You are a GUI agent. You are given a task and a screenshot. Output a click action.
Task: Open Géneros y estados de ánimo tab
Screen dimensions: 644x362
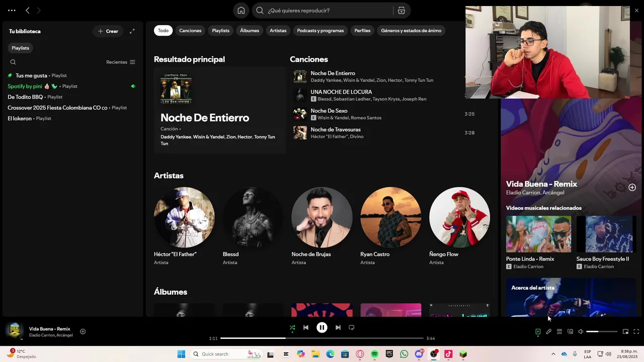(411, 31)
